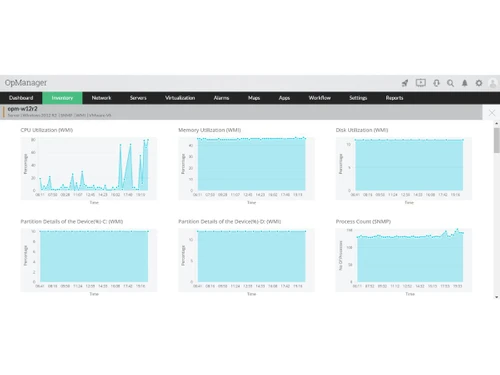Click the Process Count (SNMP) title
Screen dimensions: 500x375
pos(363,222)
